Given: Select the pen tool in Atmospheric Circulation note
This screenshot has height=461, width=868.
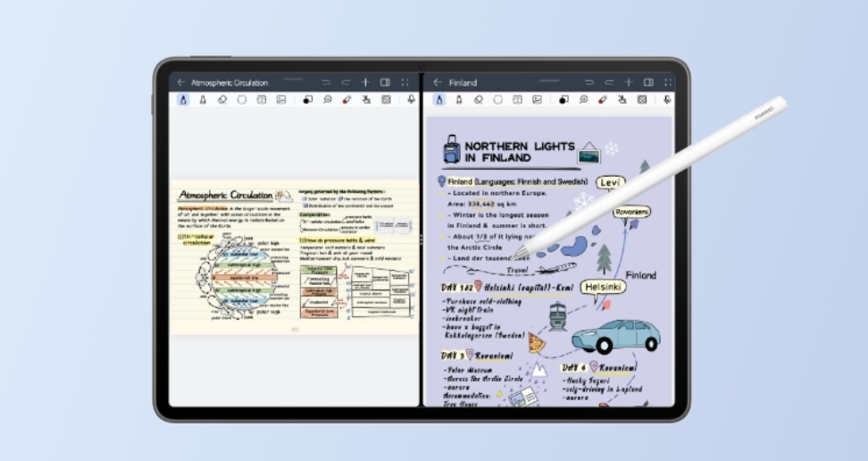Looking at the screenshot, I should tap(183, 100).
